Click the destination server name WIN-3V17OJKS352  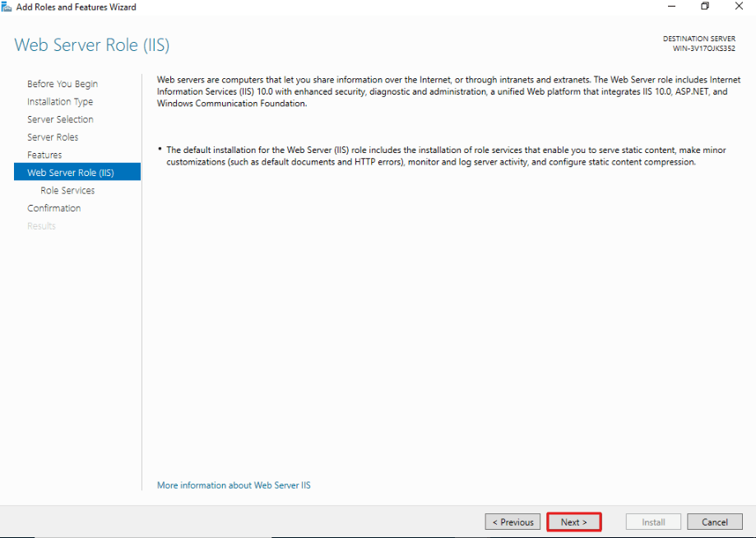pos(704,49)
